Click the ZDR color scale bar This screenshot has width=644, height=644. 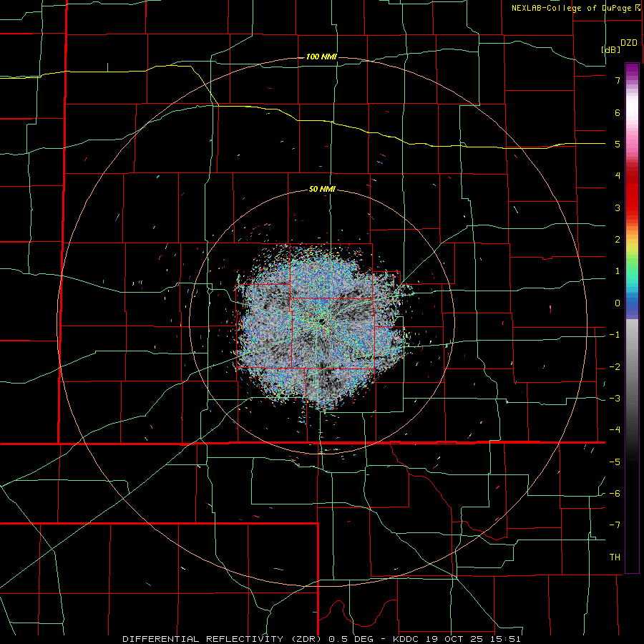(x=632, y=318)
